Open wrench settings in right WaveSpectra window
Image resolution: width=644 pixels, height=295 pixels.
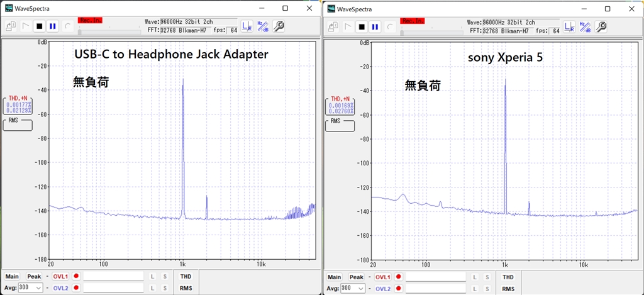click(x=601, y=26)
